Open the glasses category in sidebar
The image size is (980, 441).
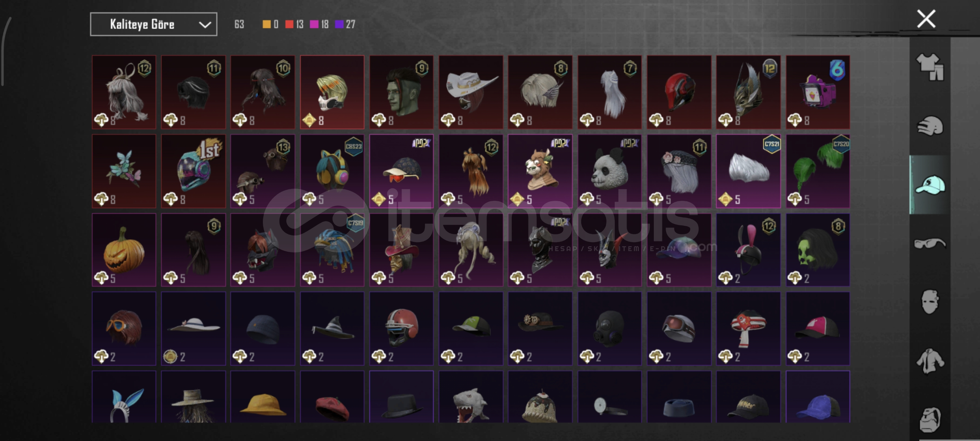click(930, 243)
